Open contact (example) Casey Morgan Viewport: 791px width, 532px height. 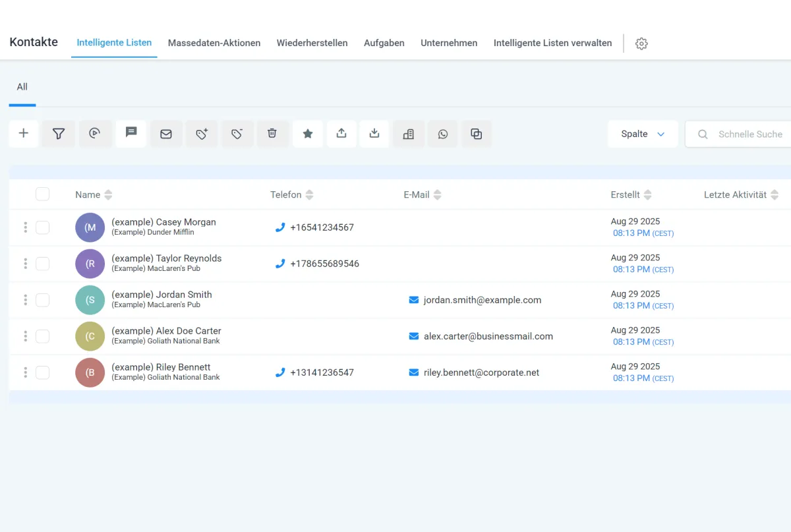[163, 222]
